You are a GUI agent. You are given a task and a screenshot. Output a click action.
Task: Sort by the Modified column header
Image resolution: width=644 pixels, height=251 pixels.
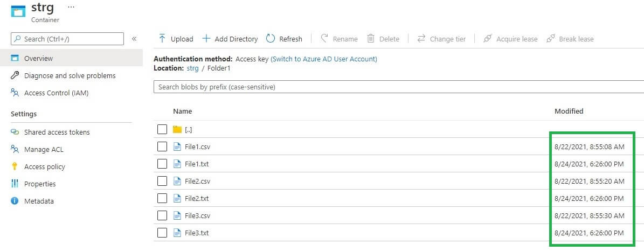[569, 111]
